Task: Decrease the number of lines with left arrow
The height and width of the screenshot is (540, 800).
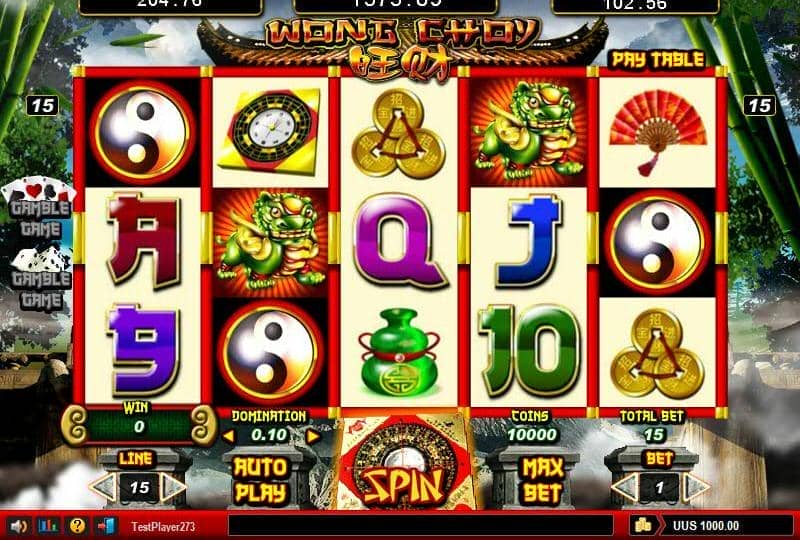Action: coord(104,487)
